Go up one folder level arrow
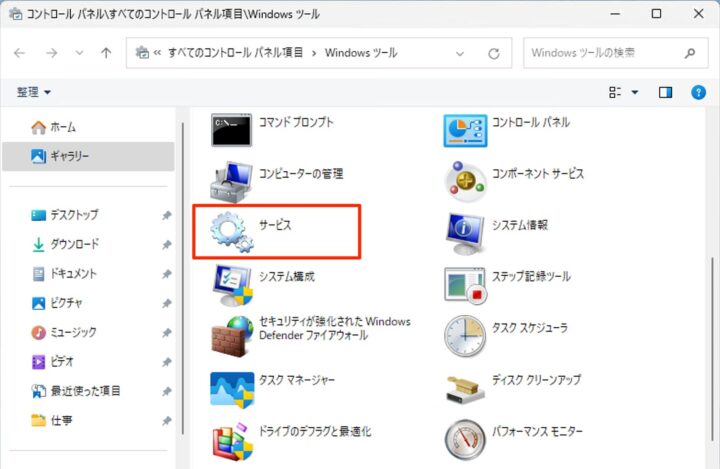Viewport: 720px width, 469px height. (106, 53)
